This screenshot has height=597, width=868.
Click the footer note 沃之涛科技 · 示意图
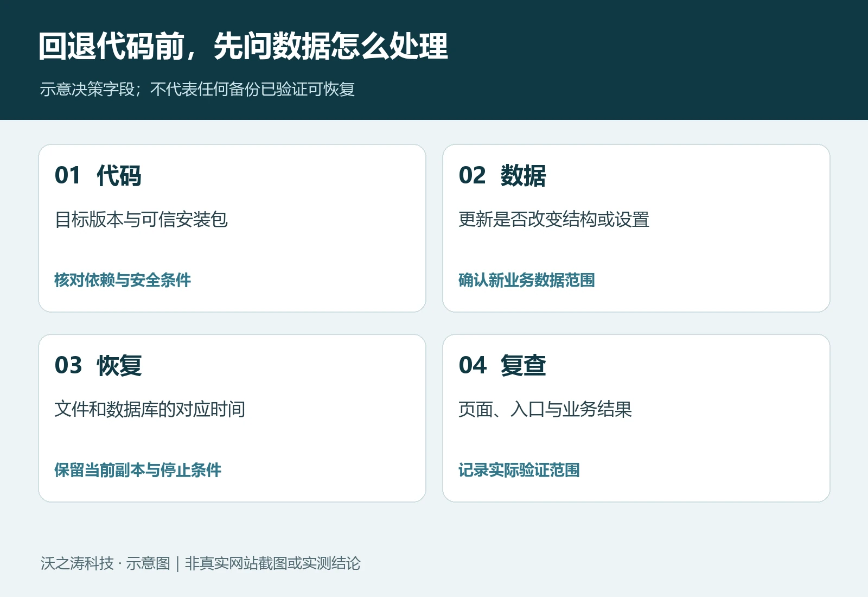point(105,563)
